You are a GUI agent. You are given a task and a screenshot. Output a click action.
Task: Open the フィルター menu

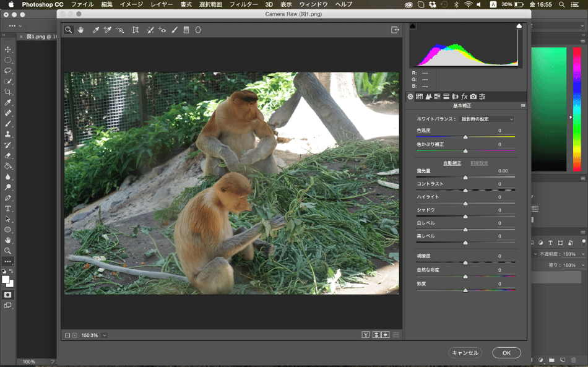[x=243, y=4]
